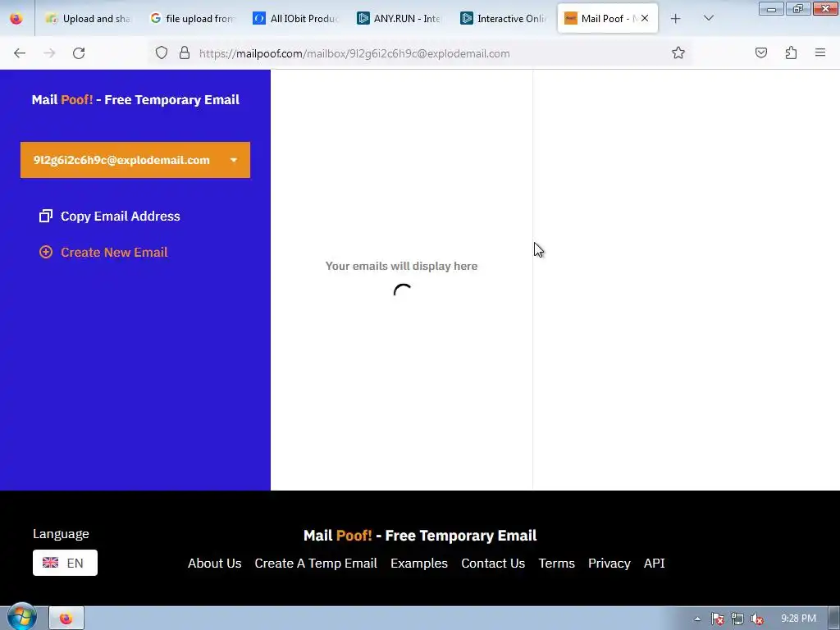
Task: Open the Firefox hamburger menu
Action: coord(820,52)
